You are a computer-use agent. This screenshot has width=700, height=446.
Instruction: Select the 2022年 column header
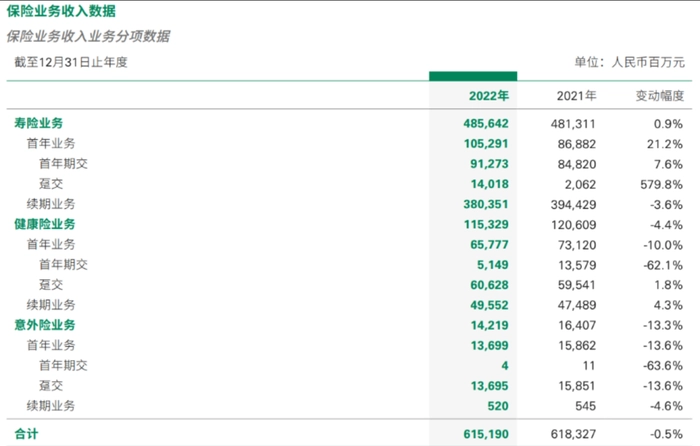pos(489,97)
